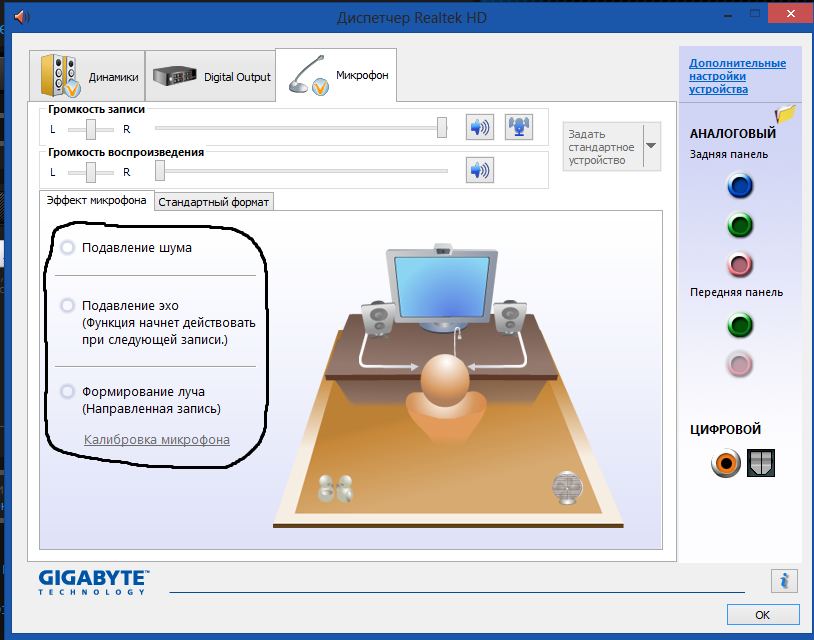Select the pink front panel jack
This screenshot has width=814, height=640.
(x=740, y=364)
